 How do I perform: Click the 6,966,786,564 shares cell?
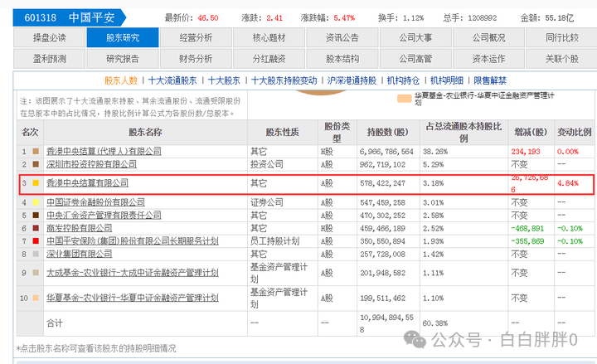386,152
